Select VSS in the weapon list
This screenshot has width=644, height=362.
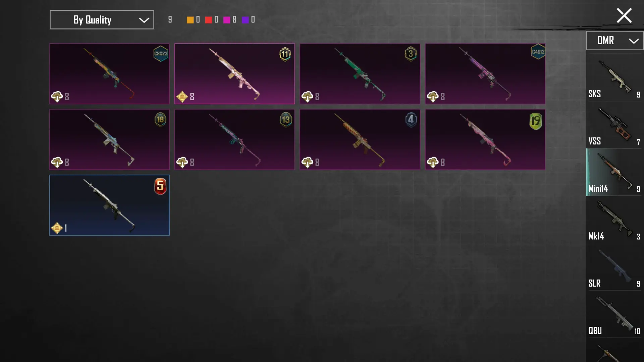[614, 125]
